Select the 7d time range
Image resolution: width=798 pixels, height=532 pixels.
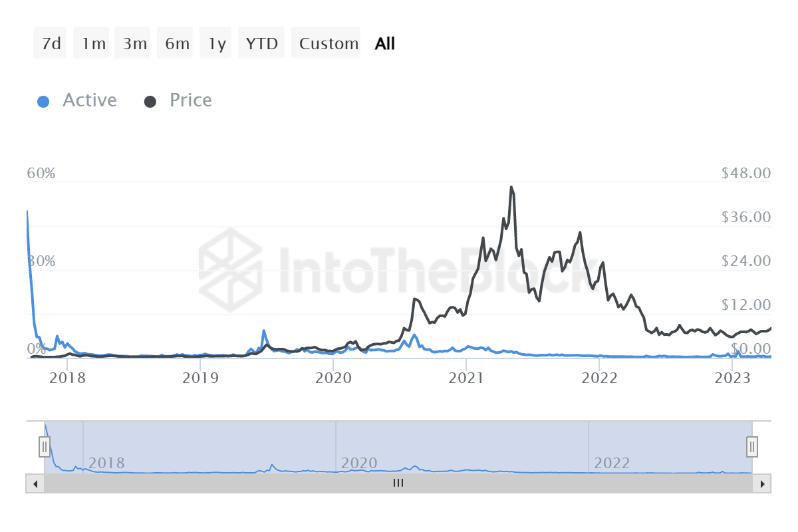[51, 44]
